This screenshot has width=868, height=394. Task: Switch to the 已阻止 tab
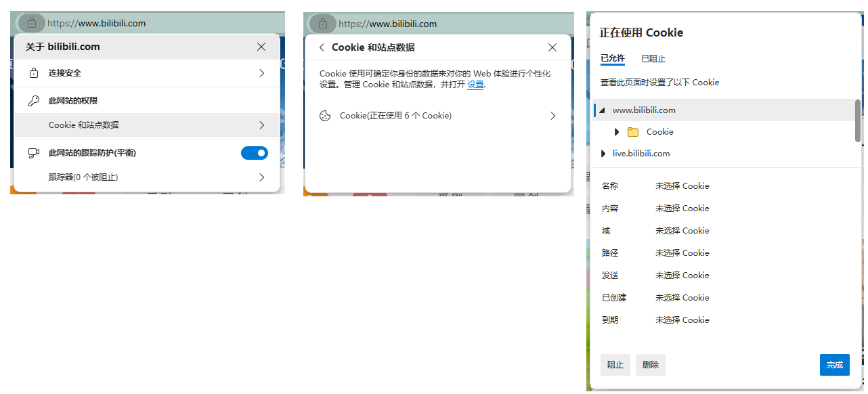[x=653, y=58]
